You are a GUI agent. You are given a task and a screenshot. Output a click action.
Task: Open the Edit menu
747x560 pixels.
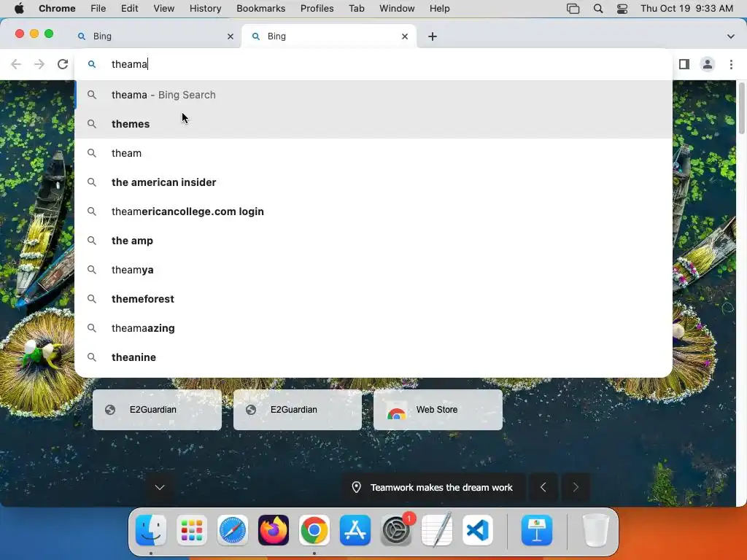point(130,9)
